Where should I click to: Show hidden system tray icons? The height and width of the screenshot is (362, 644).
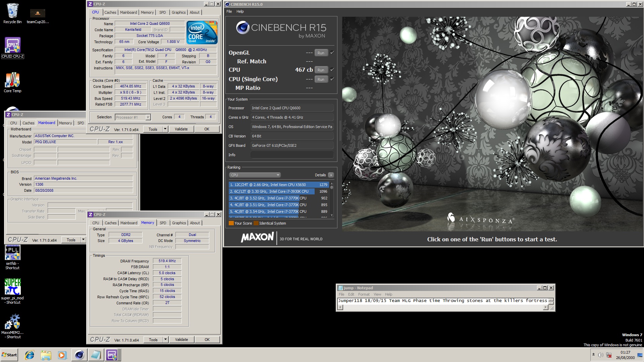coord(593,355)
